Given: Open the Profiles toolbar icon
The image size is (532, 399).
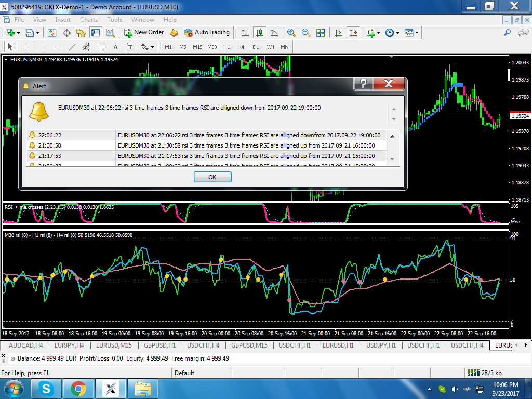Looking at the screenshot, I should 29,33.
